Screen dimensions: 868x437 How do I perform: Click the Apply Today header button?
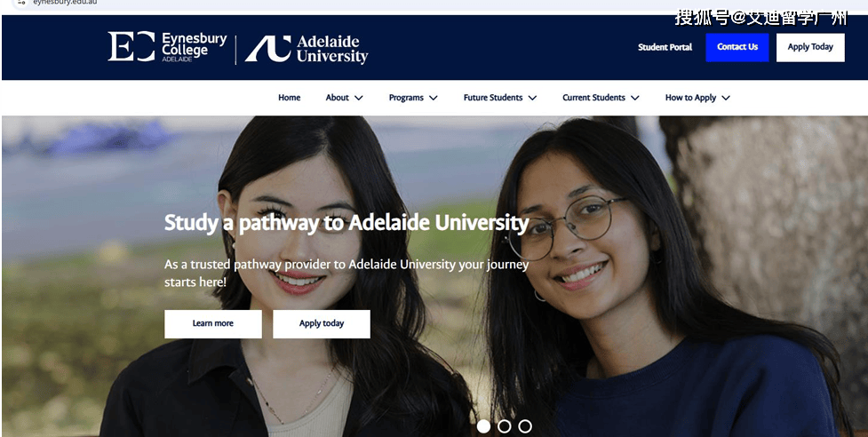[810, 48]
